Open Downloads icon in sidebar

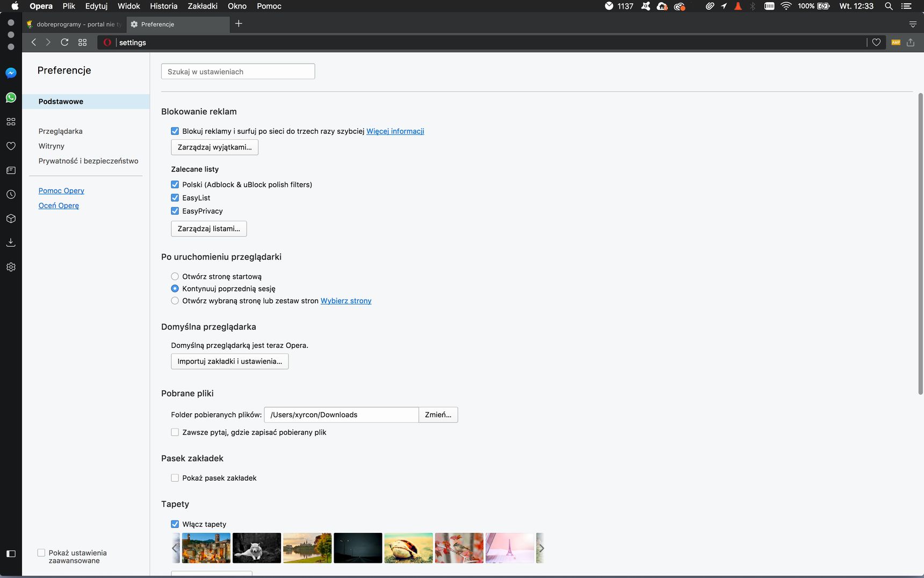pyautogui.click(x=11, y=242)
